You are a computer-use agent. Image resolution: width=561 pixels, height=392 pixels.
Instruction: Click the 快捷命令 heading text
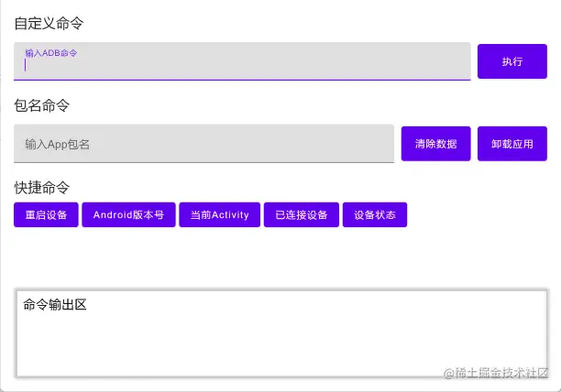(x=42, y=188)
